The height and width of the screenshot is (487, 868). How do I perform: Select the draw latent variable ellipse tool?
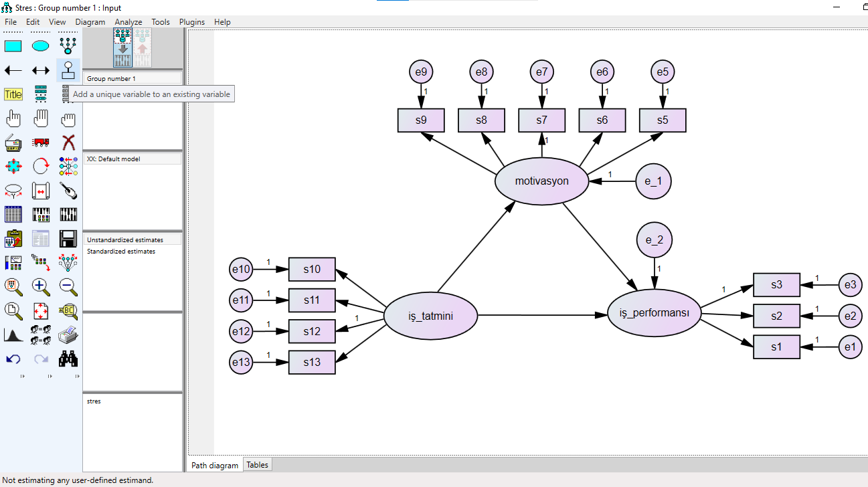41,46
